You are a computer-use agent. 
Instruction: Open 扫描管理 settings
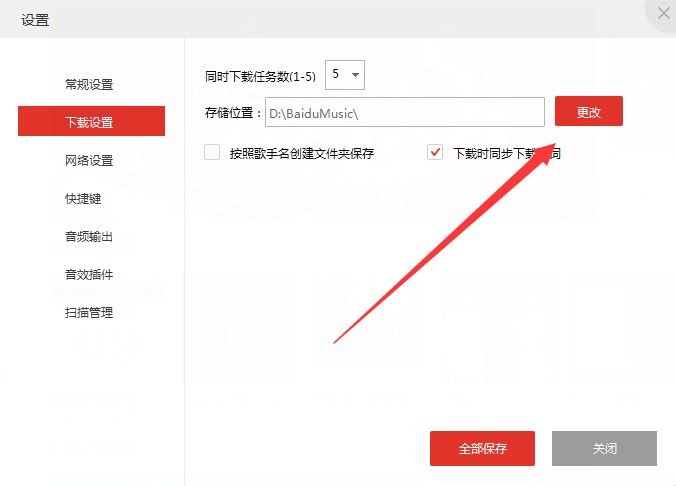pyautogui.click(x=89, y=313)
